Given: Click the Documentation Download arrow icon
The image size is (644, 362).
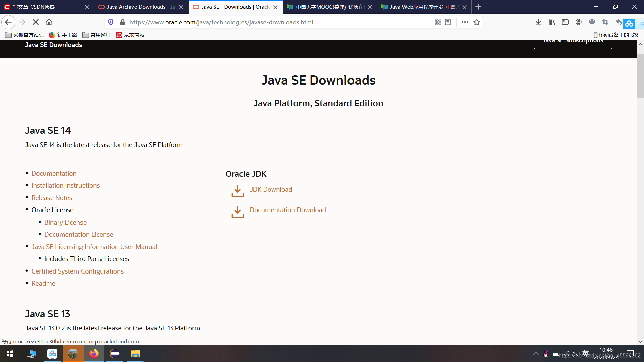Looking at the screenshot, I should point(237,212).
